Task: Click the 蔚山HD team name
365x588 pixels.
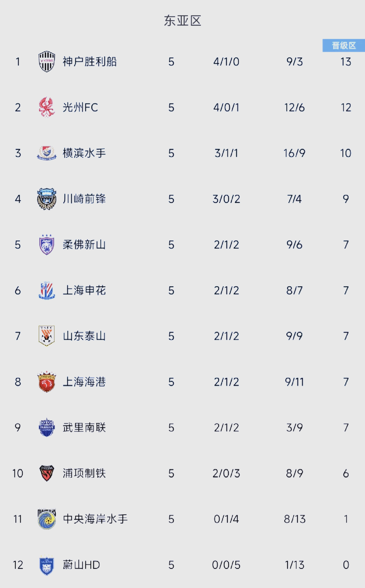Action: pyautogui.click(x=81, y=565)
